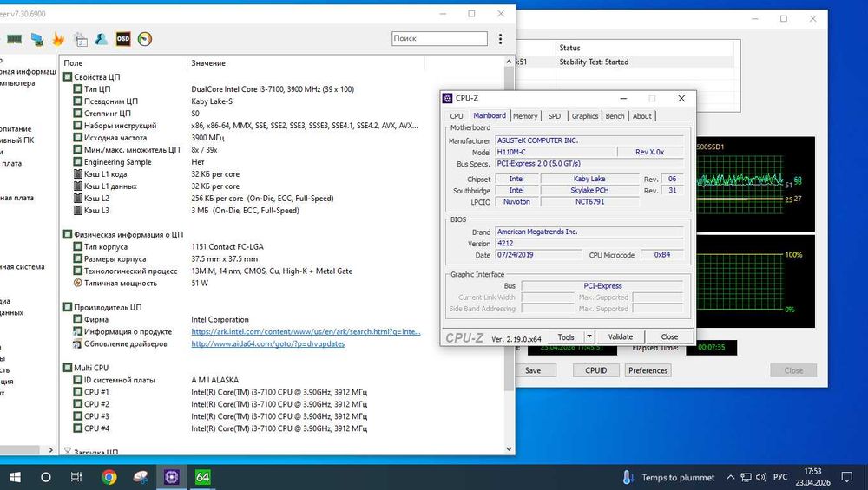Open the weather widget Temps to plummet

coord(668,477)
